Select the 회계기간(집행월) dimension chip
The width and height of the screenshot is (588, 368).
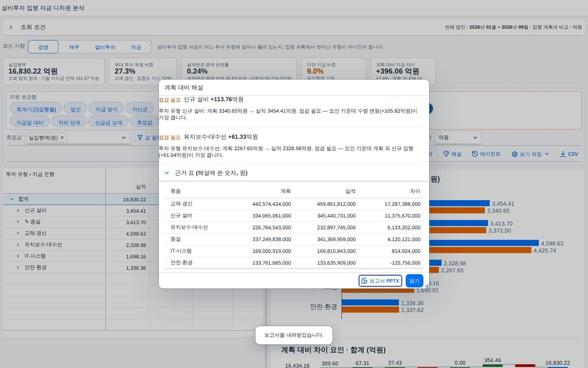(x=36, y=109)
